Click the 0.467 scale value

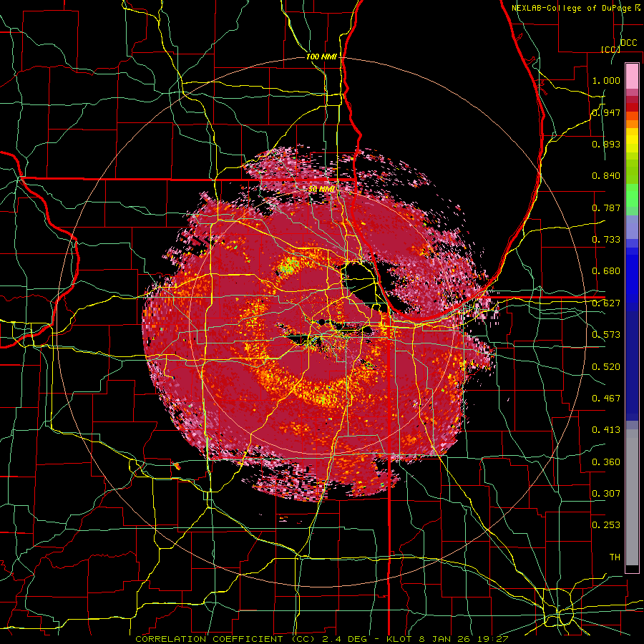pos(606,399)
